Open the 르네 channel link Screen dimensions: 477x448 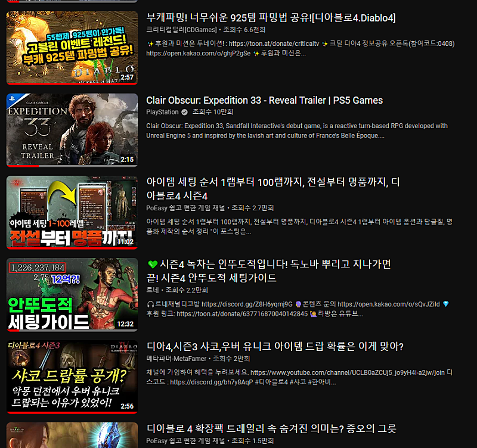tap(153, 290)
